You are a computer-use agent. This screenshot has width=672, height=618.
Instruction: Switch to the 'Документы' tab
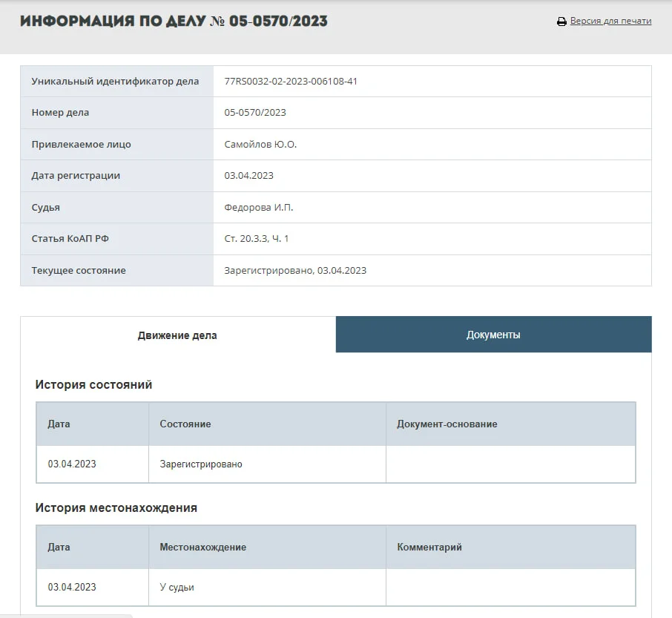pyautogui.click(x=493, y=335)
